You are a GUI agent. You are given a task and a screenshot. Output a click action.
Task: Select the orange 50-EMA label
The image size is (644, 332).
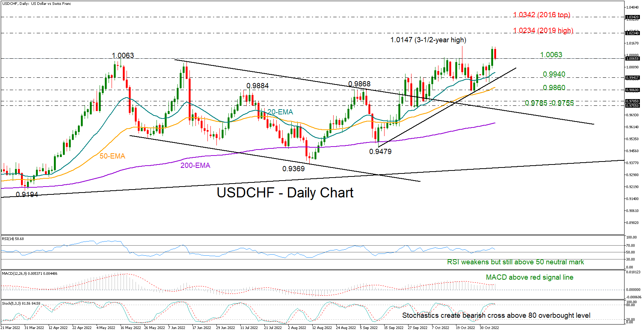pos(112,156)
